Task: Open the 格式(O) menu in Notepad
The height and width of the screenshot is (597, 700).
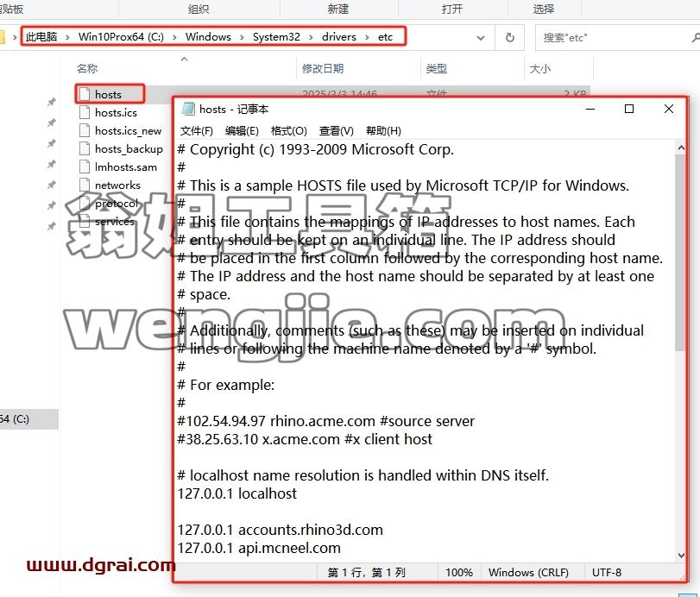Action: pyautogui.click(x=289, y=131)
